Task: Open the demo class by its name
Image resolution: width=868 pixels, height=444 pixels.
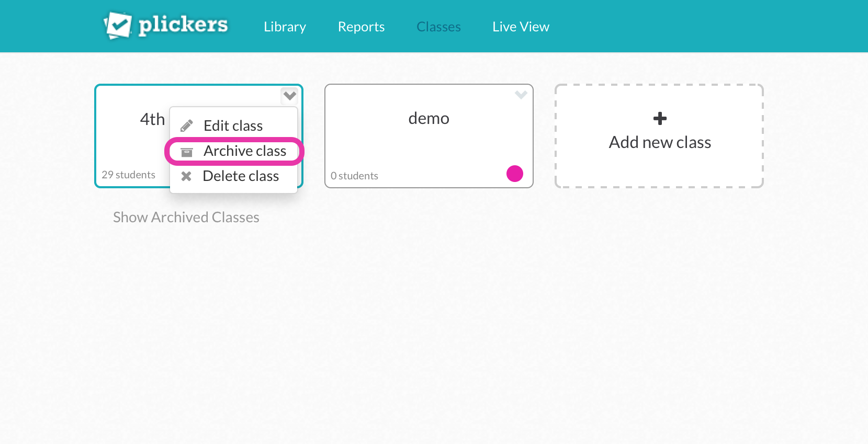Action: click(x=429, y=119)
